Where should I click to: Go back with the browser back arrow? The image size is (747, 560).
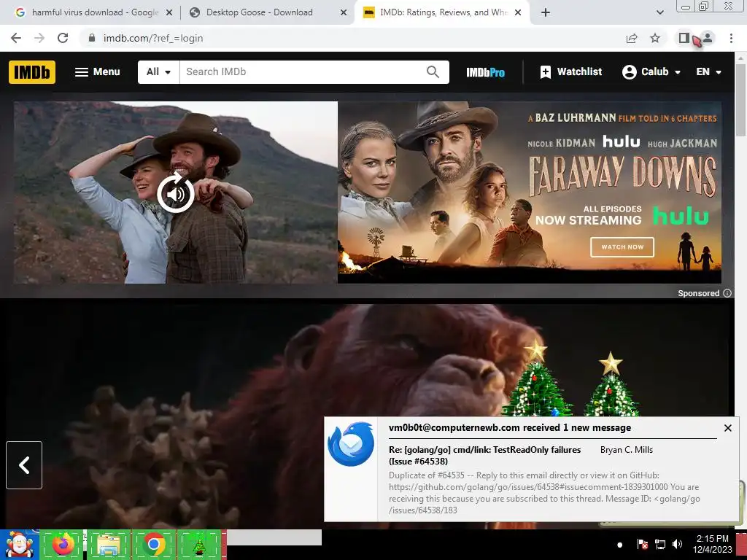[16, 38]
